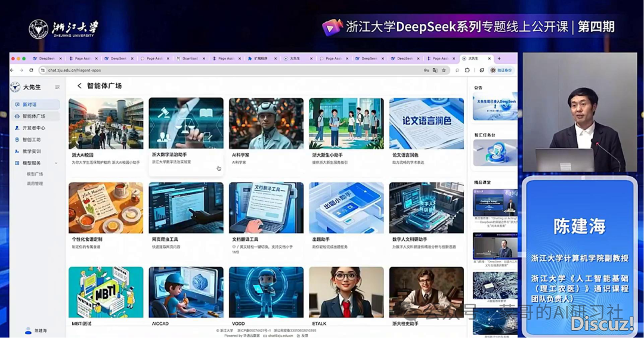Image resolution: width=644 pixels, height=338 pixels.
Task: Click the 陈建海 user avatar at sidebar bottom
Action: click(x=29, y=331)
